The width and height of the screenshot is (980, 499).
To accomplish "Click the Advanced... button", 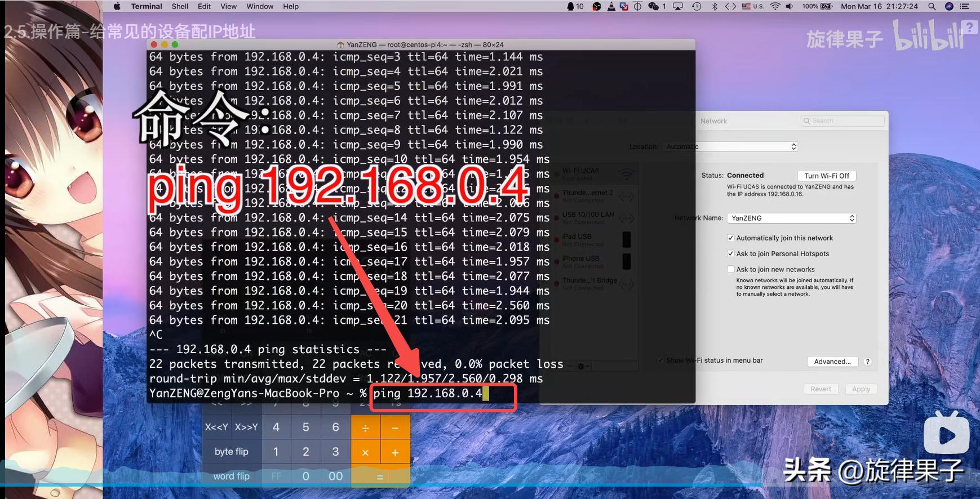I will tap(832, 362).
